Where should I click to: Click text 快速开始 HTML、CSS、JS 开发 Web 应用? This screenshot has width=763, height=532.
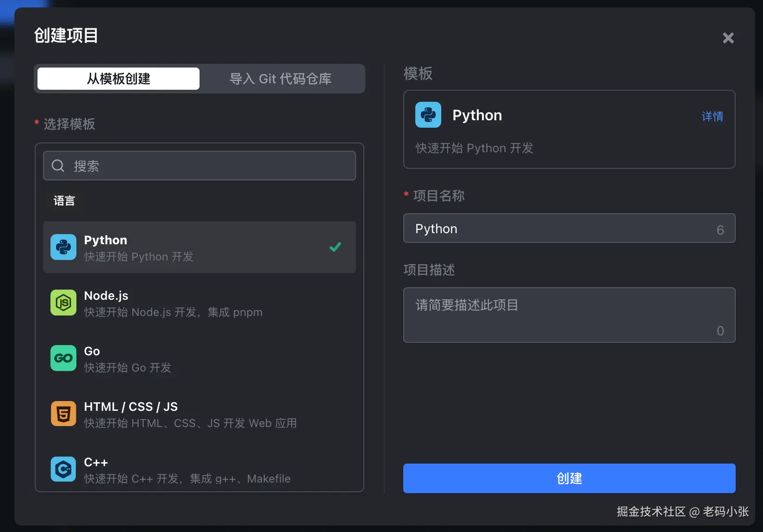[x=190, y=423]
